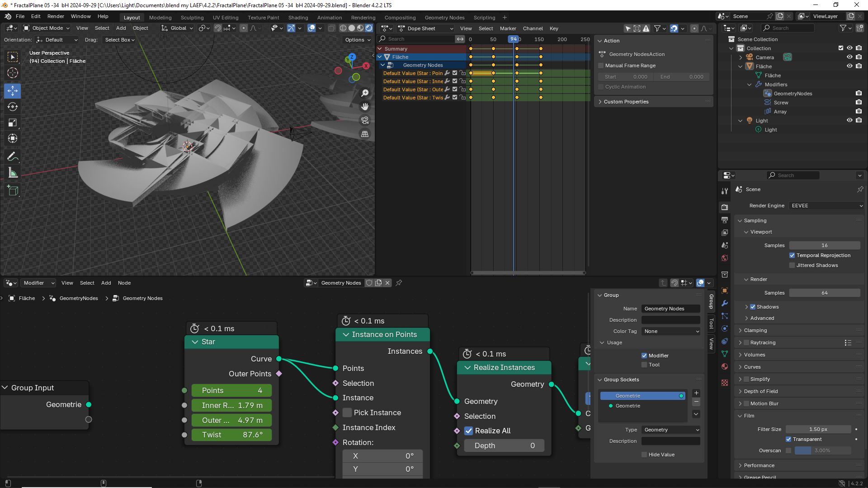Hide the Camera object in outliner
Screen dimensions: 868x488
click(849, 57)
